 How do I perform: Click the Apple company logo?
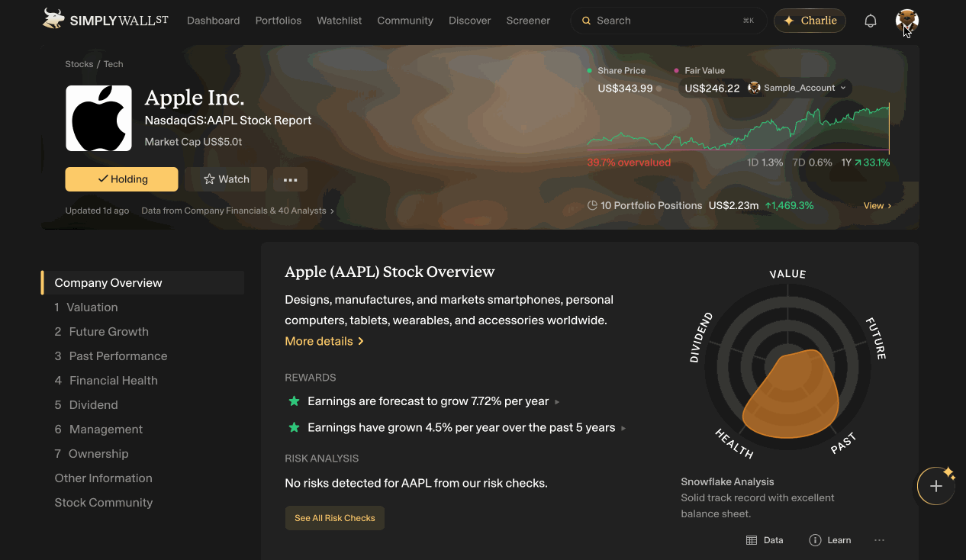[x=98, y=118]
